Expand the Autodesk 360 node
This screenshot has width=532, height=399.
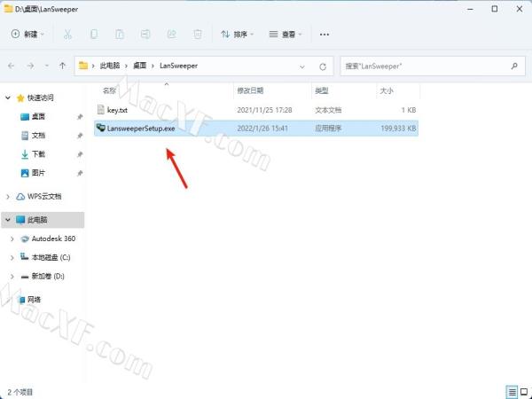12,239
